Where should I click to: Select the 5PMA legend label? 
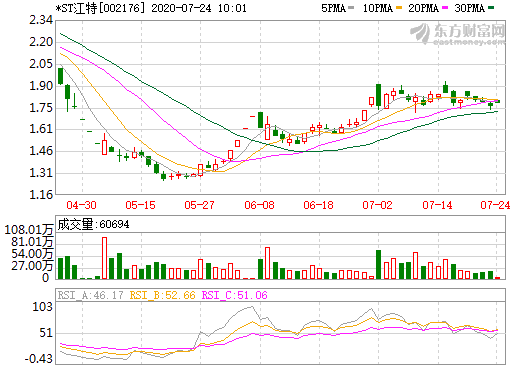334,8
